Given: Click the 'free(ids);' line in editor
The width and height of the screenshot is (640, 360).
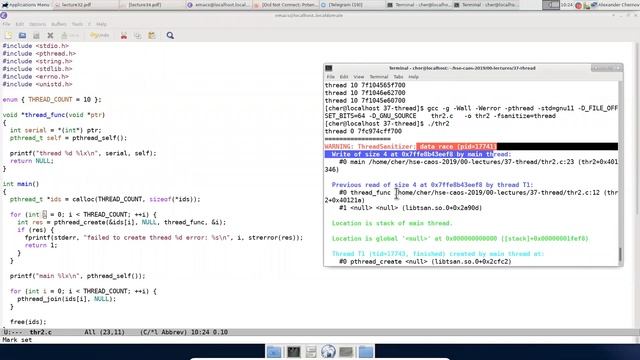Looking at the screenshot, I should click(28, 322).
